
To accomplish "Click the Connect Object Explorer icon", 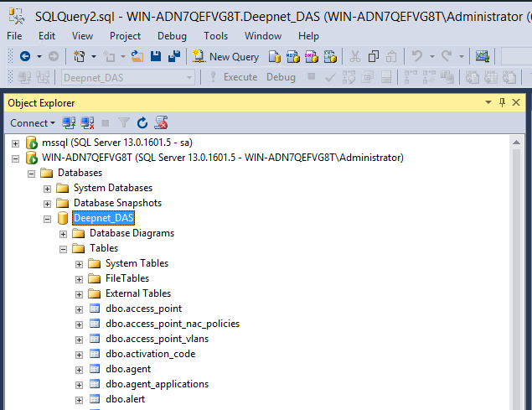I will [70, 122].
